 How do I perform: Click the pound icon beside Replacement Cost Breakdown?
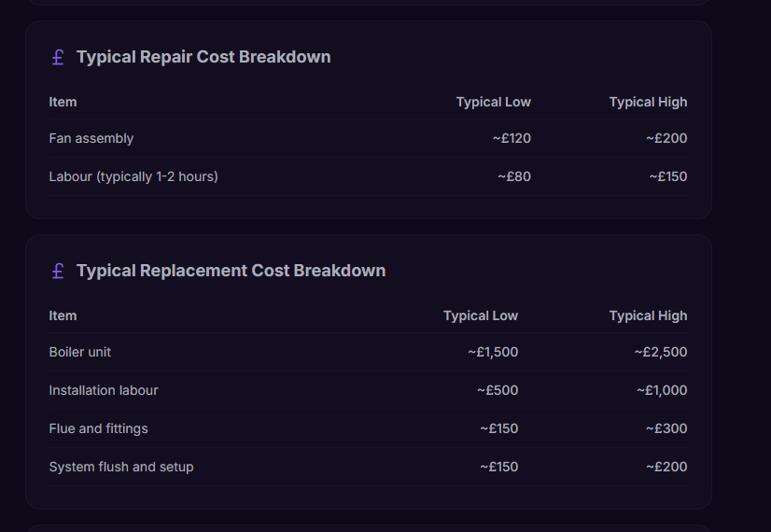58,272
